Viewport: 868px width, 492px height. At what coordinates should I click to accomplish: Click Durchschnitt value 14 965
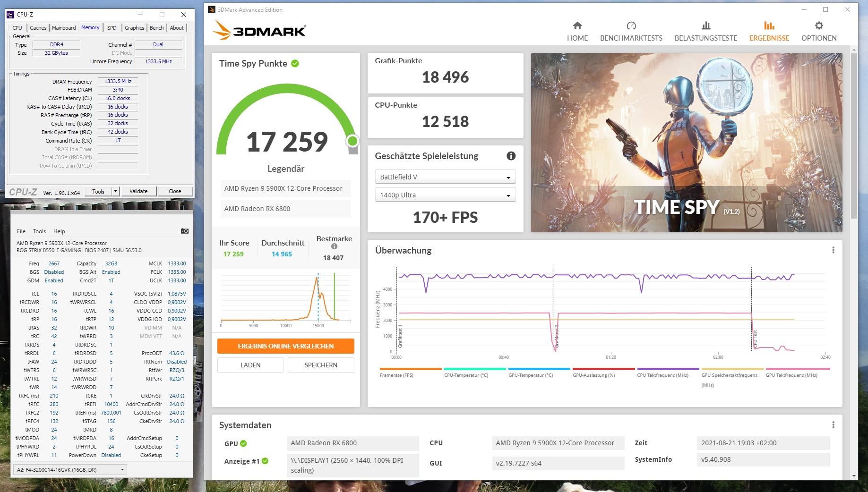[x=282, y=254]
